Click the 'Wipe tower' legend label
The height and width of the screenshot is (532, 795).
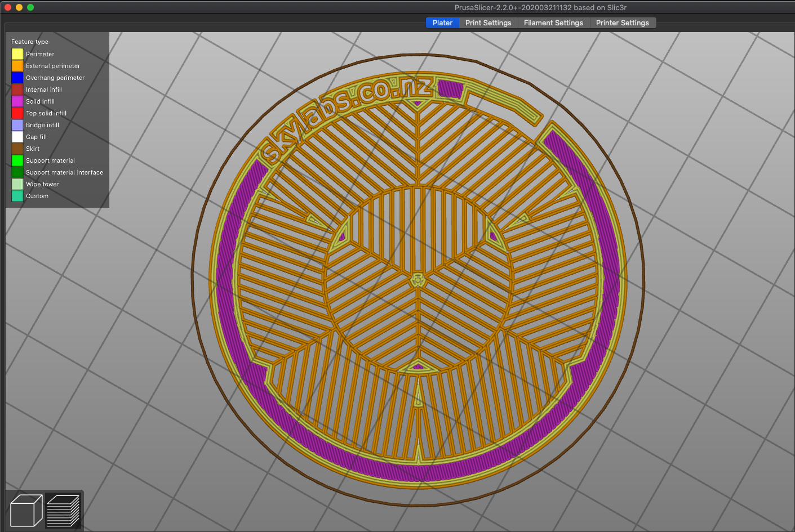point(42,184)
